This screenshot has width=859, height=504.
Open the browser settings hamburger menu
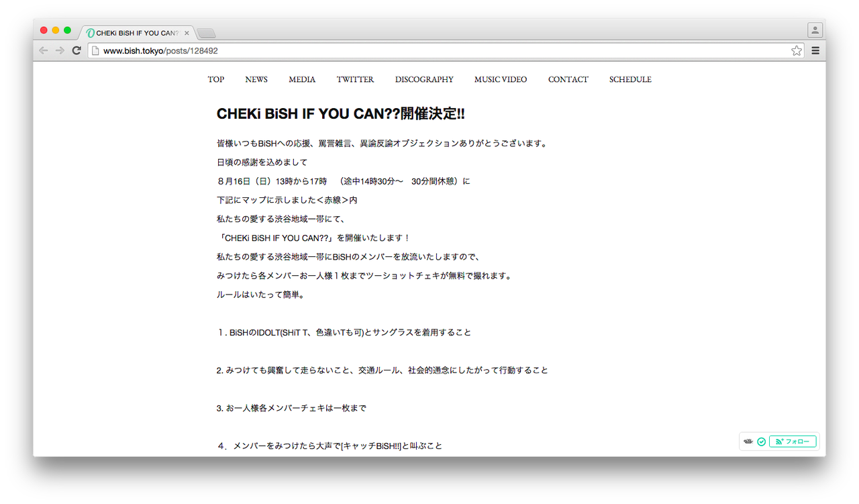815,50
